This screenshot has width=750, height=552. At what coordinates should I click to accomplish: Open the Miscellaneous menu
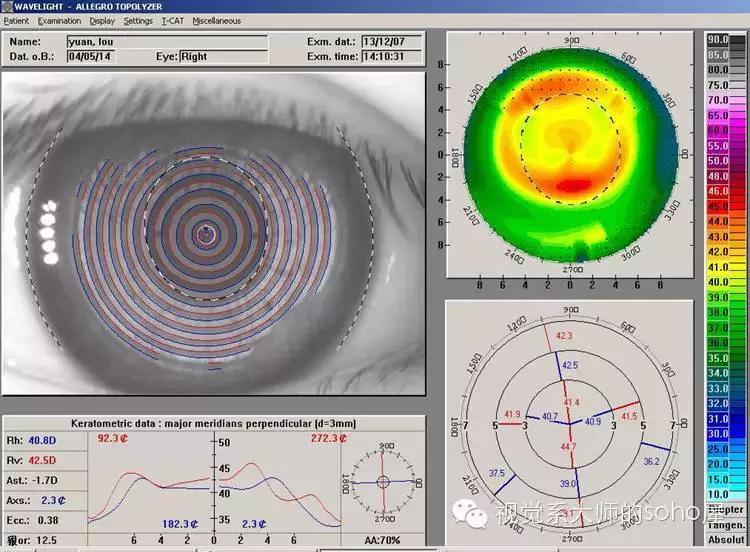click(x=216, y=20)
